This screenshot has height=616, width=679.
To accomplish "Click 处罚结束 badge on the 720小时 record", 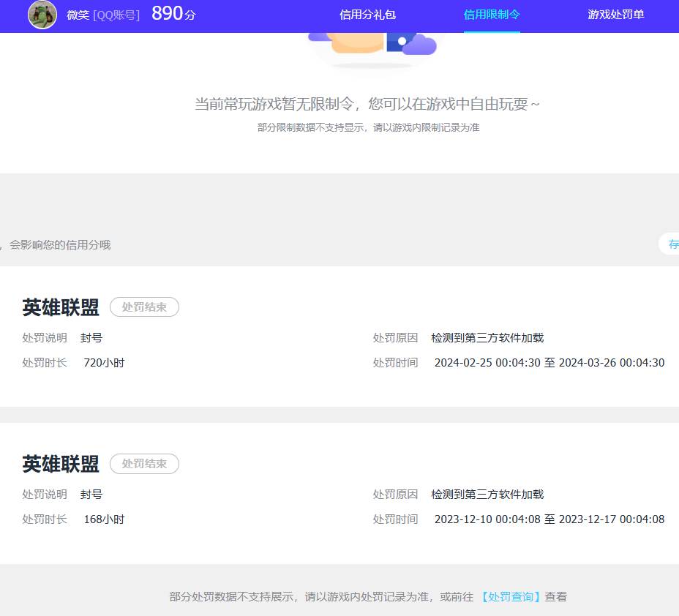I will 144,307.
